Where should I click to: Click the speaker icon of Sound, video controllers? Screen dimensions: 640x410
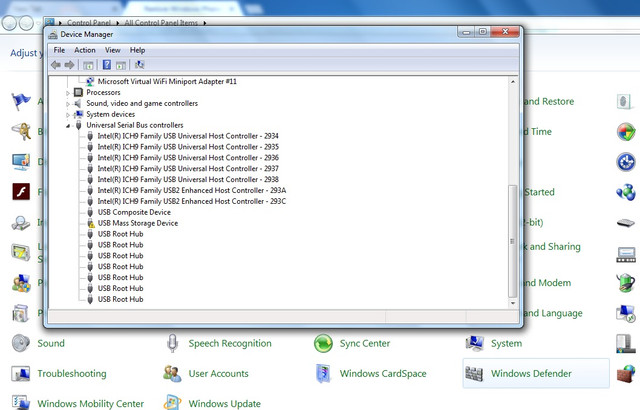78,104
